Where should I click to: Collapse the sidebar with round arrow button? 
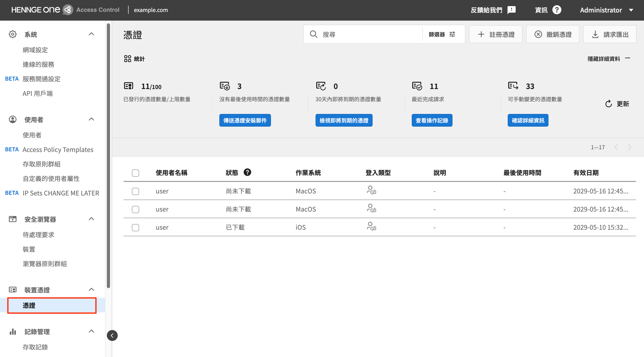pyautogui.click(x=112, y=335)
